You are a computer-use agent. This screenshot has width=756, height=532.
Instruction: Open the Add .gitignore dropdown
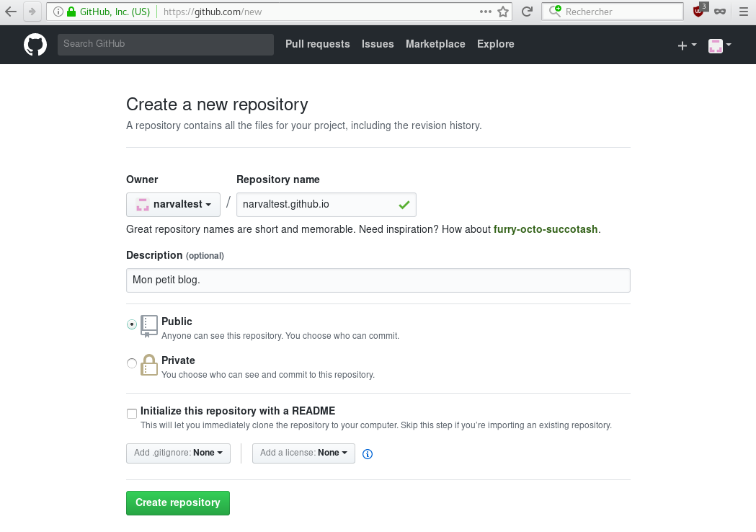178,453
